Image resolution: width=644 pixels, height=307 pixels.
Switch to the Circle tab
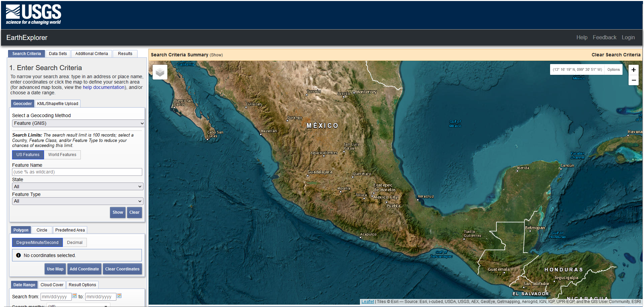(x=42, y=230)
